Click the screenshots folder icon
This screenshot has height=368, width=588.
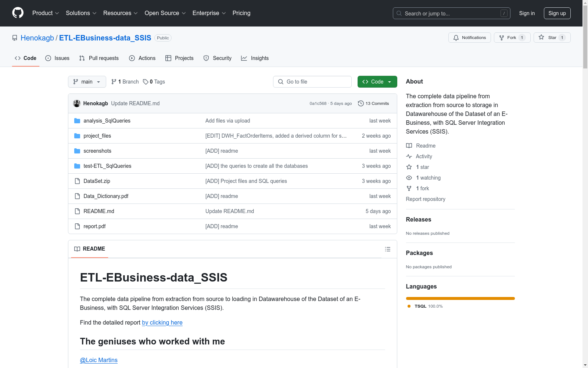pos(77,151)
